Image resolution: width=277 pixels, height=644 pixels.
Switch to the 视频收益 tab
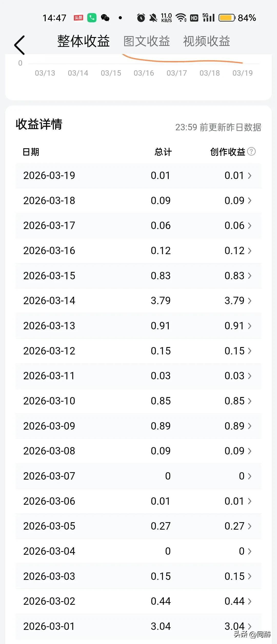click(206, 41)
